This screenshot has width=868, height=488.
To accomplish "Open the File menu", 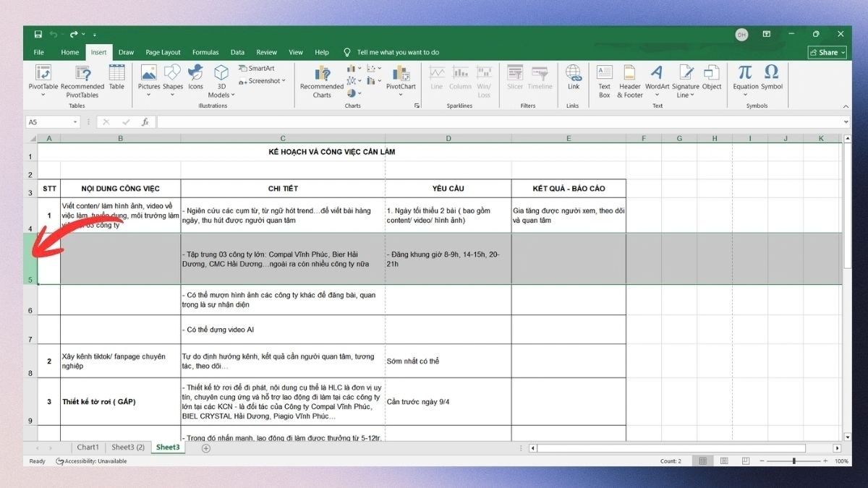I will point(39,52).
